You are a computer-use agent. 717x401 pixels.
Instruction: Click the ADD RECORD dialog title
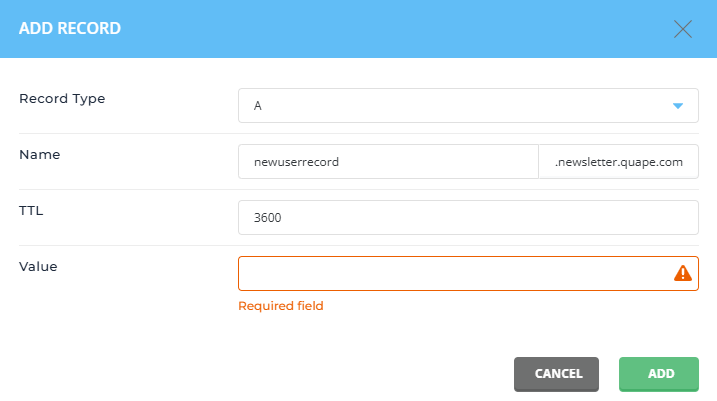click(x=70, y=28)
